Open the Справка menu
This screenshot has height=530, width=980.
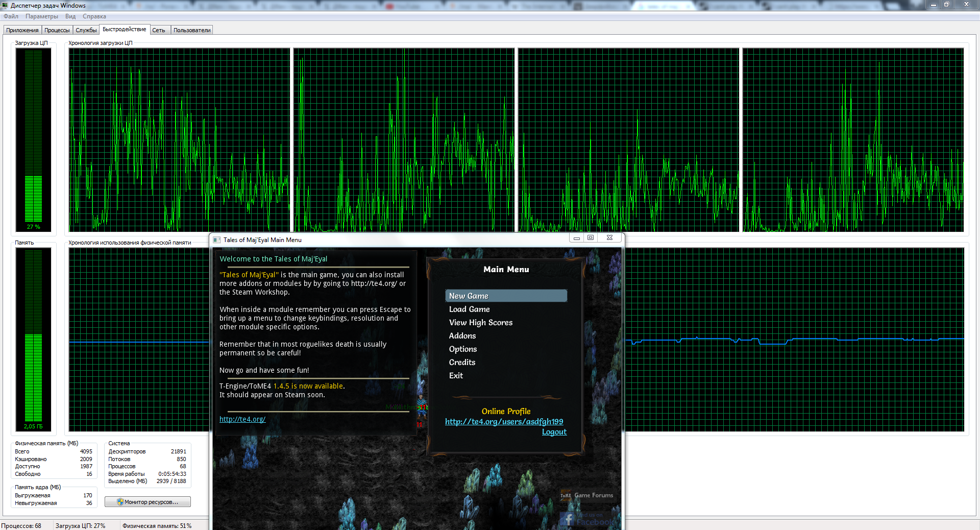(94, 16)
